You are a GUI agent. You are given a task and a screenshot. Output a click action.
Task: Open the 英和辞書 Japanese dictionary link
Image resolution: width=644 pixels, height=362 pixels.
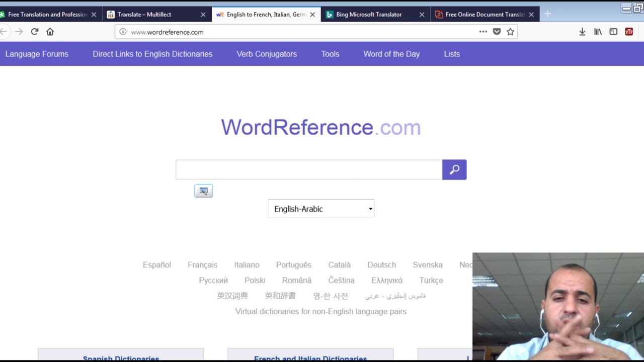point(280,296)
